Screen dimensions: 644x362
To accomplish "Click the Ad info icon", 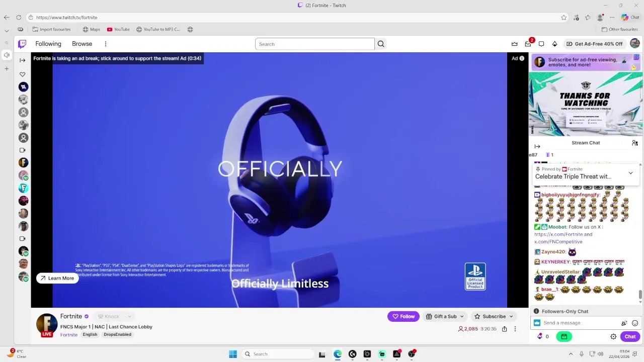I will pyautogui.click(x=522, y=59).
